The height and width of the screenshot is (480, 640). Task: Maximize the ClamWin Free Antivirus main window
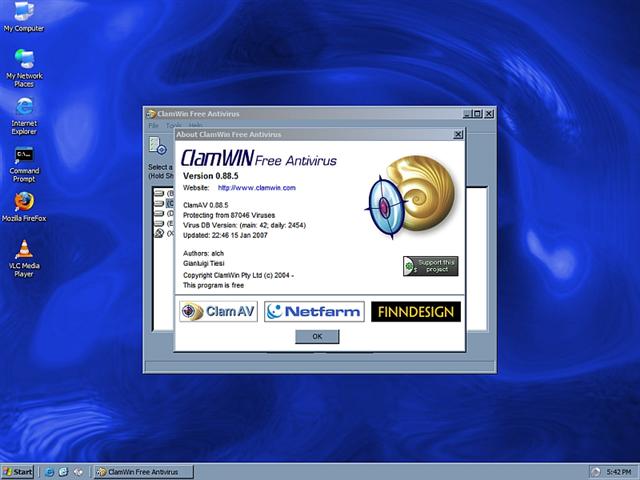[x=477, y=114]
